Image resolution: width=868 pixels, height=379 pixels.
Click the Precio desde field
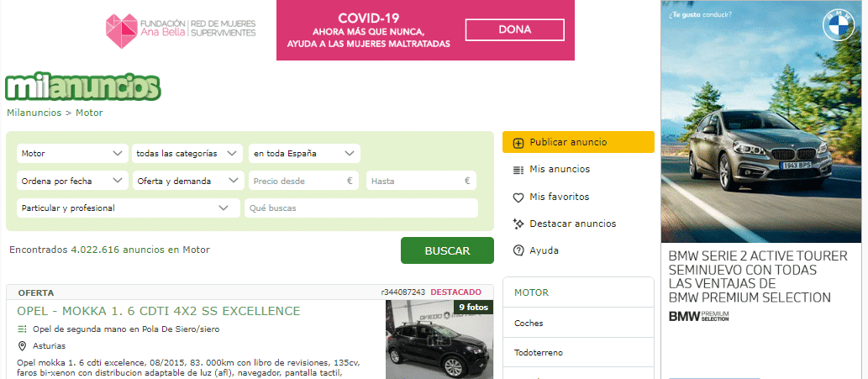(304, 181)
